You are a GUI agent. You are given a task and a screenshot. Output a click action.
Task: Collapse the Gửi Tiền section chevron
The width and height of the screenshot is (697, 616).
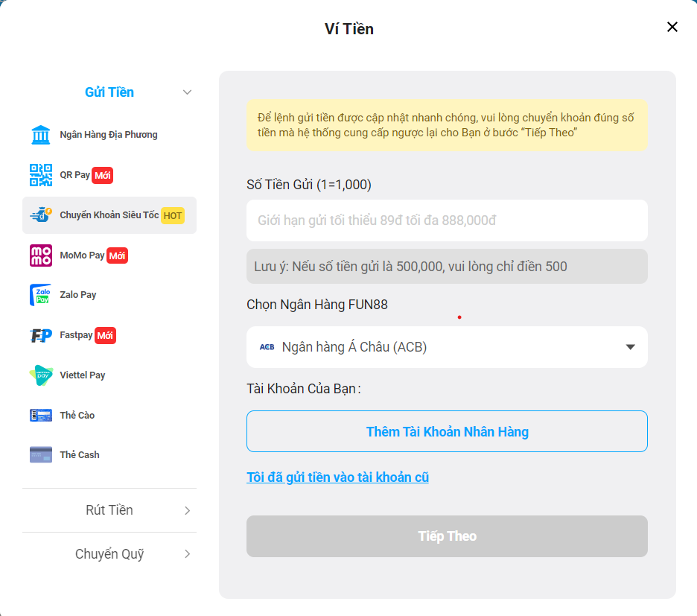point(187,92)
